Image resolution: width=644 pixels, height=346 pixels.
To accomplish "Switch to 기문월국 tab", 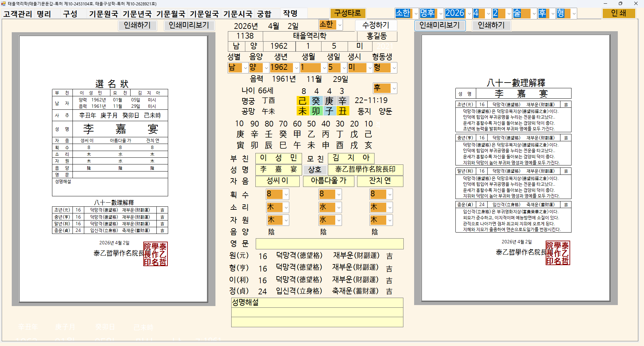I will (170, 14).
